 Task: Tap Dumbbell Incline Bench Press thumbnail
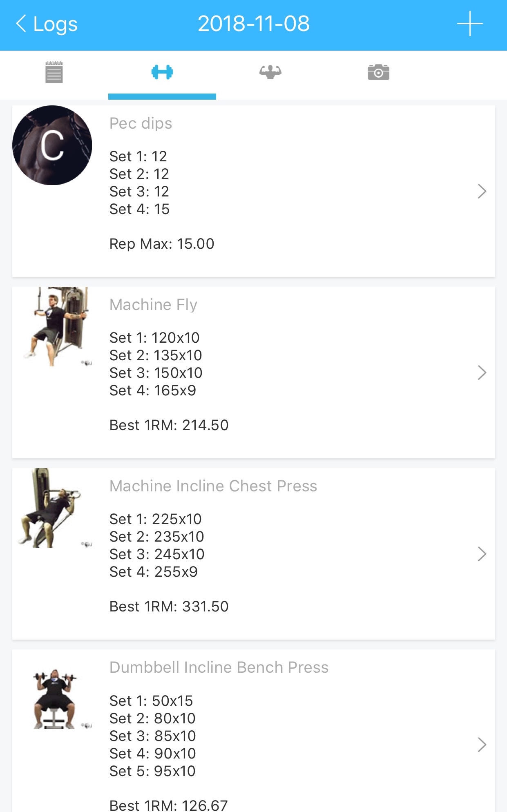55,698
